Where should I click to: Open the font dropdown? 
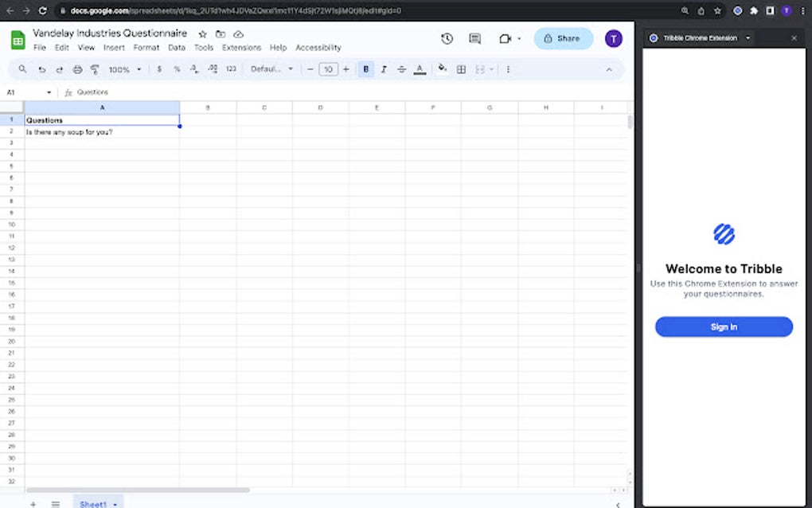coord(271,69)
